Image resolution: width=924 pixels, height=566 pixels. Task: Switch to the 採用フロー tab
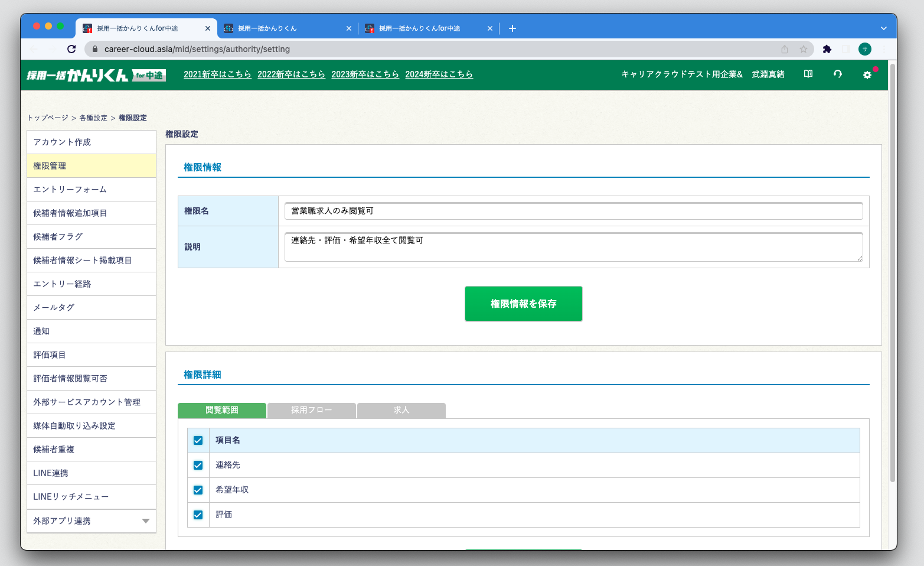click(x=311, y=410)
